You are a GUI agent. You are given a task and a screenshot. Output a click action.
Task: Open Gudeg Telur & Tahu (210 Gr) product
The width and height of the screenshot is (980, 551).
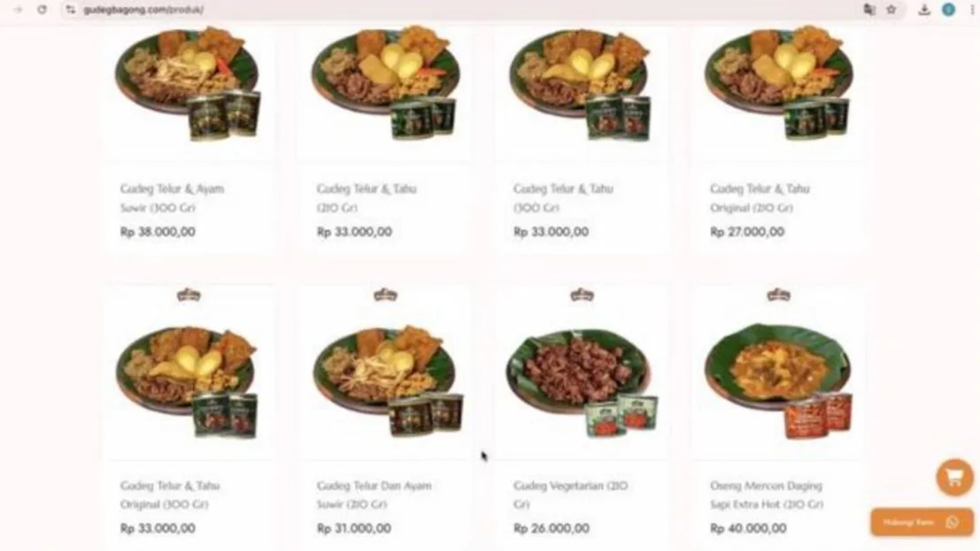click(x=366, y=198)
